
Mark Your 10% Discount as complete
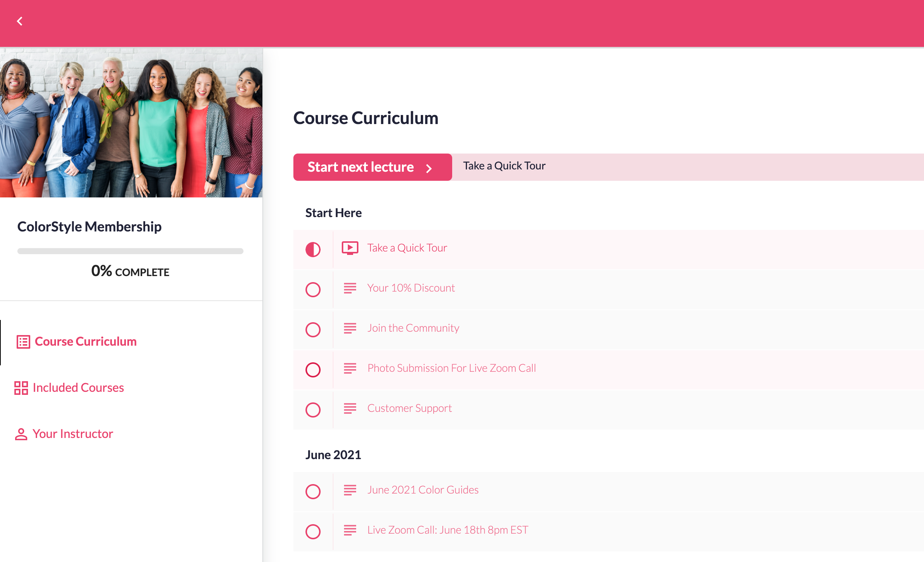pyautogui.click(x=313, y=290)
